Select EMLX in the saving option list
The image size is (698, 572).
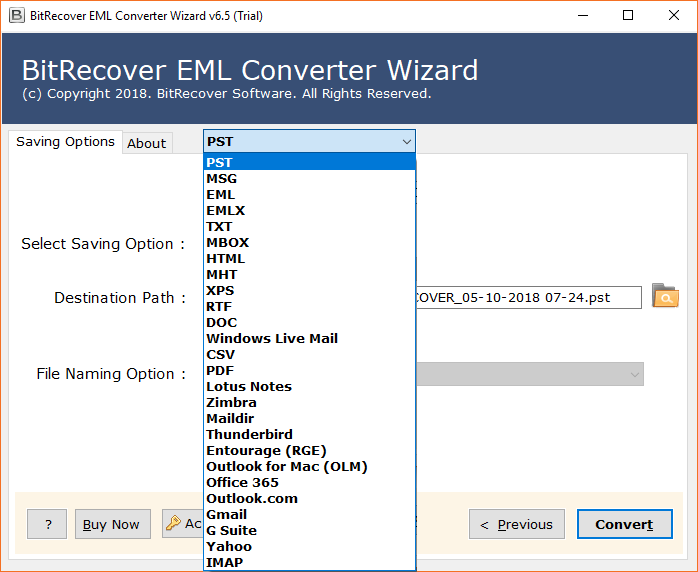pos(309,211)
